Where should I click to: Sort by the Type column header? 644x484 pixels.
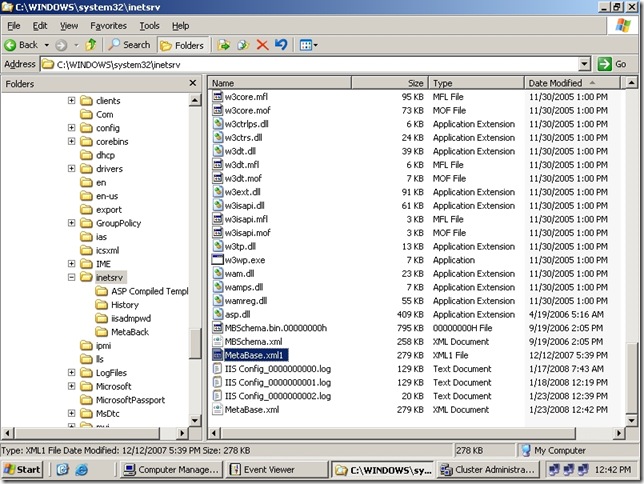point(476,83)
